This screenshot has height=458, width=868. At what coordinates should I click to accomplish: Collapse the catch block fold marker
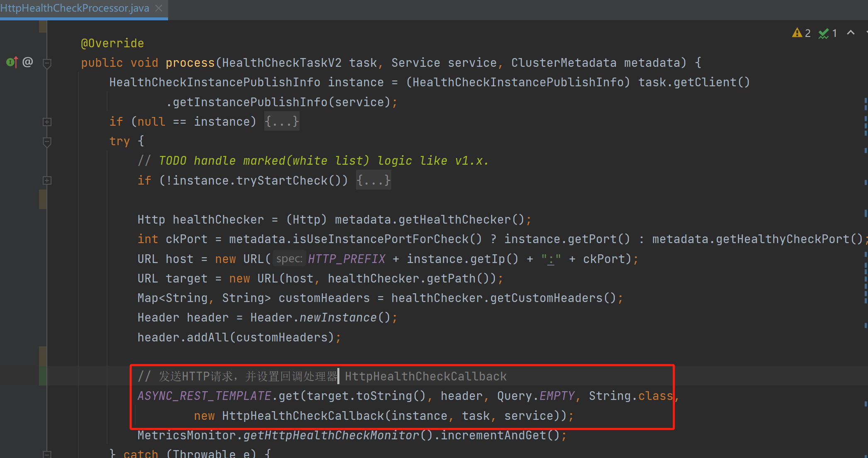(47, 454)
